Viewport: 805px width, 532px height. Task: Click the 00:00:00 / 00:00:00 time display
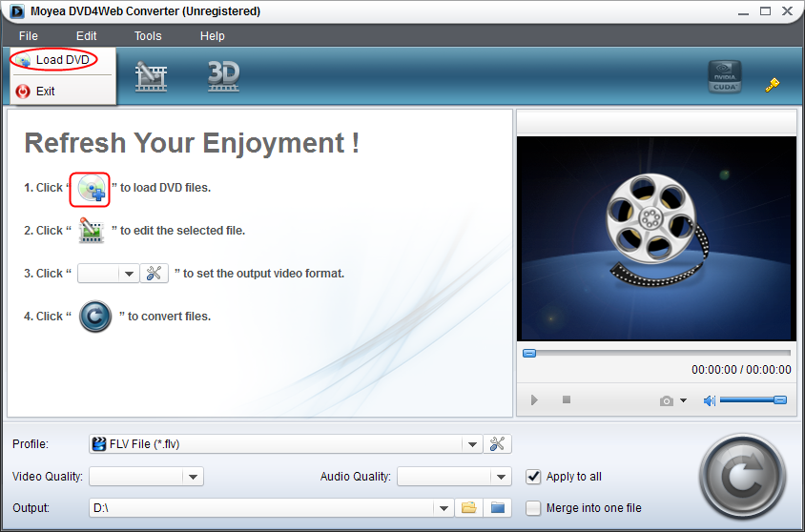(741, 370)
